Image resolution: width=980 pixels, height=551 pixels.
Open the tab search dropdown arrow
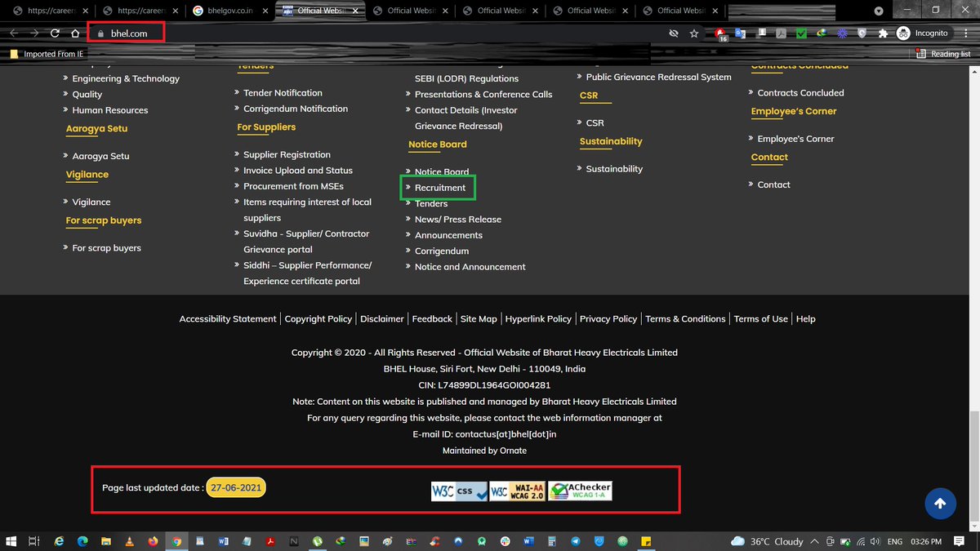pos(879,11)
